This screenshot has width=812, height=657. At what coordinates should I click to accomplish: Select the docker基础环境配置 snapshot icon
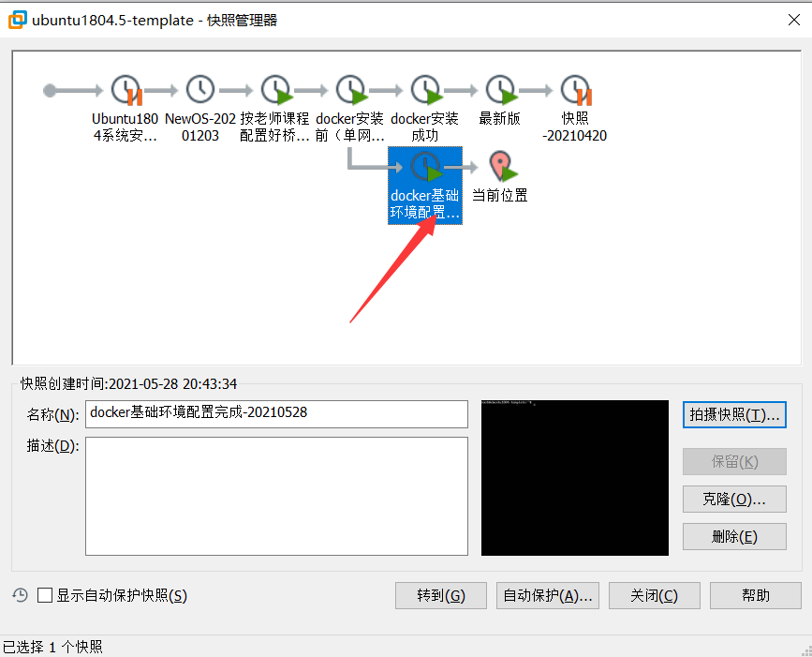click(426, 166)
